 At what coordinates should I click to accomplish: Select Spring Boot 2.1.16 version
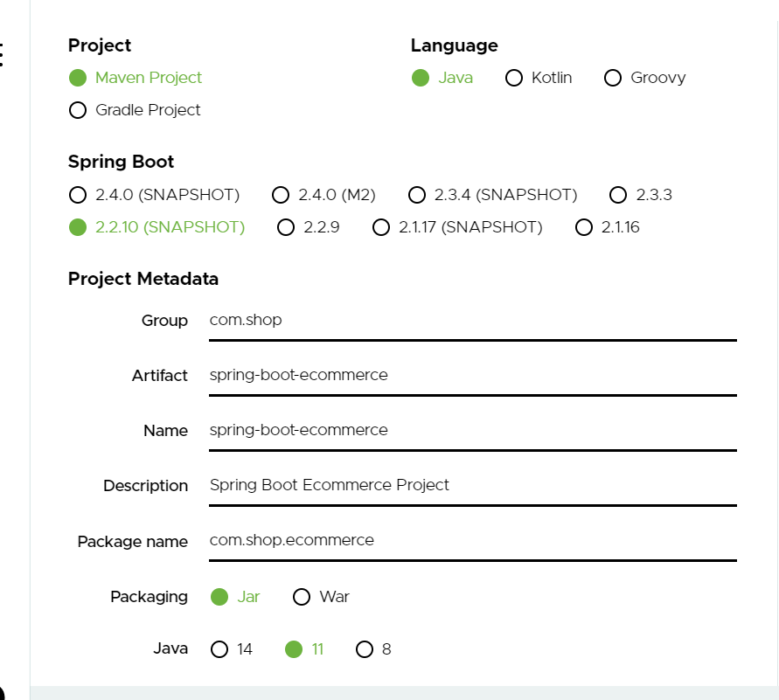point(584,227)
